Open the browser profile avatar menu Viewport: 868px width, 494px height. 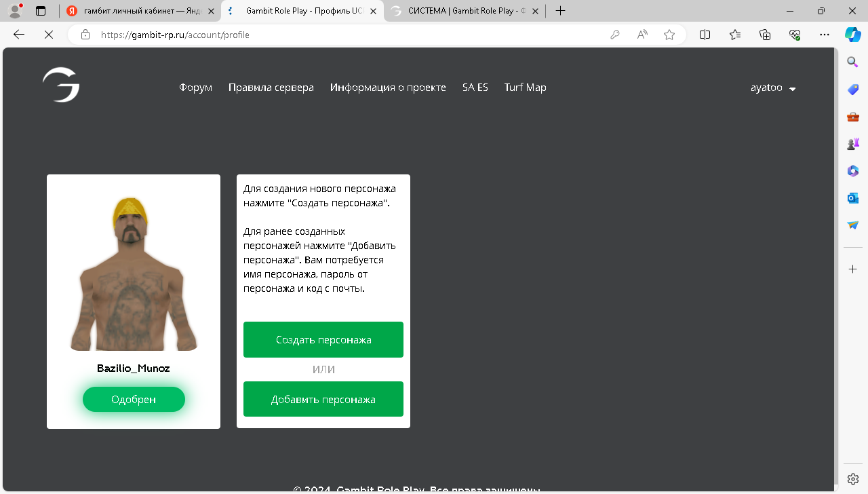(14, 11)
